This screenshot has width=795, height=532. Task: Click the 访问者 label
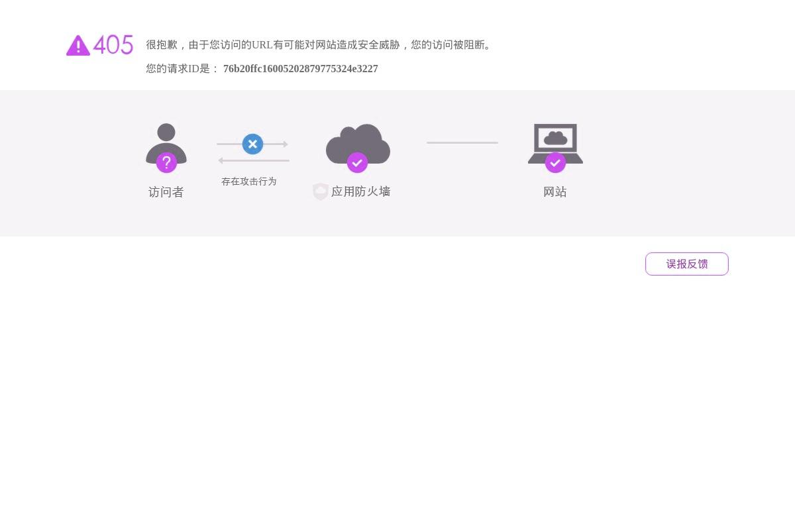[166, 192]
